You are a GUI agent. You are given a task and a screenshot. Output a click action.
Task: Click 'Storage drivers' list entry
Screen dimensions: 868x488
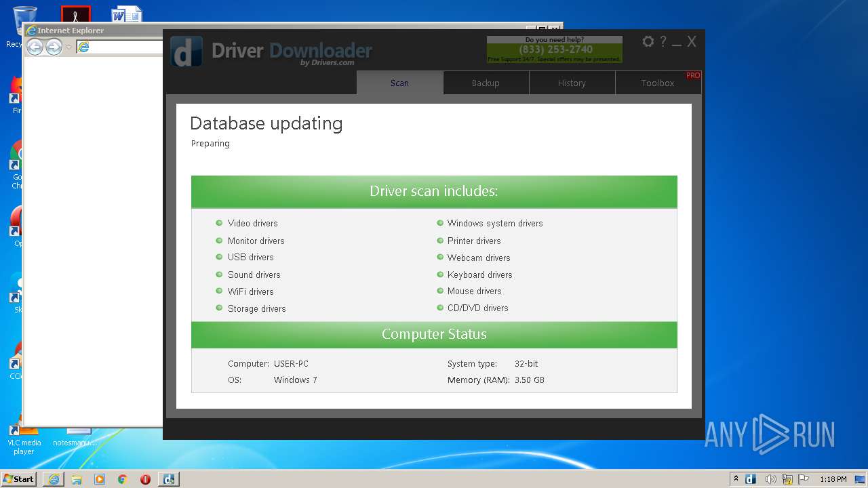[256, 308]
